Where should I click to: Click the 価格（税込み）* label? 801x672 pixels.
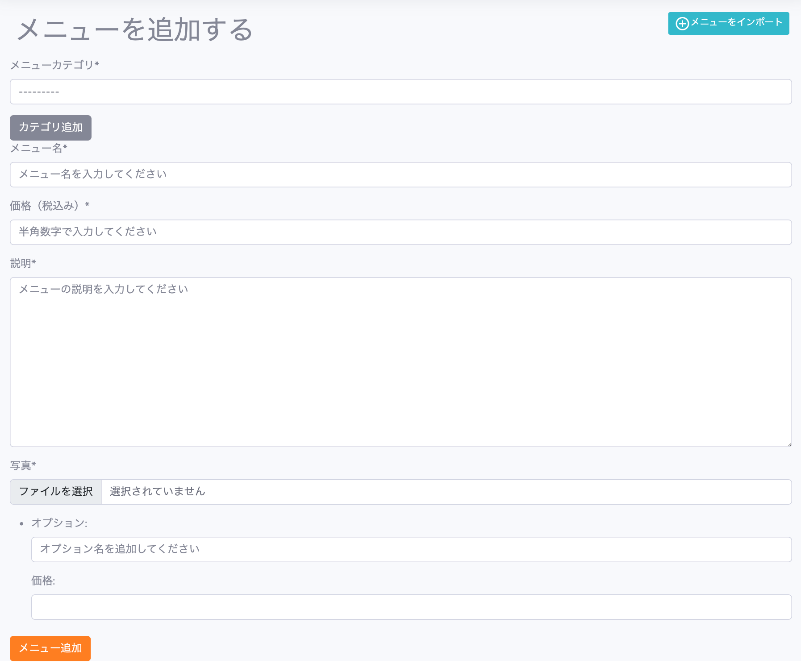[x=50, y=206]
